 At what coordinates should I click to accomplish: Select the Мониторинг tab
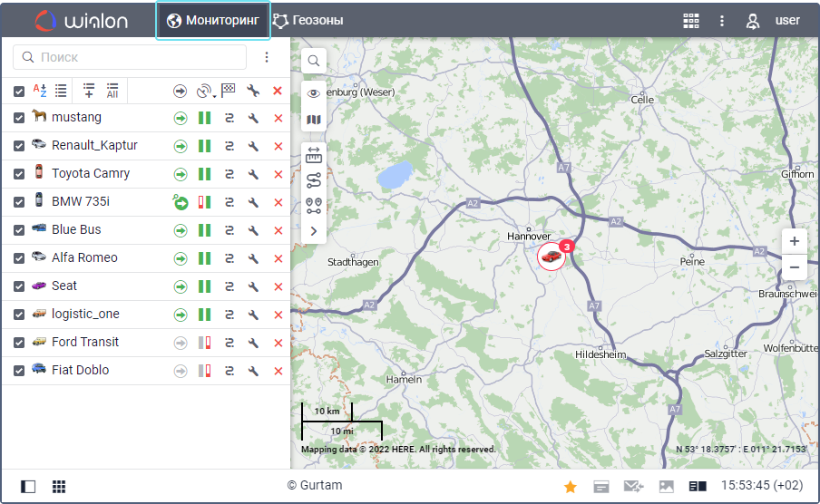[213, 20]
